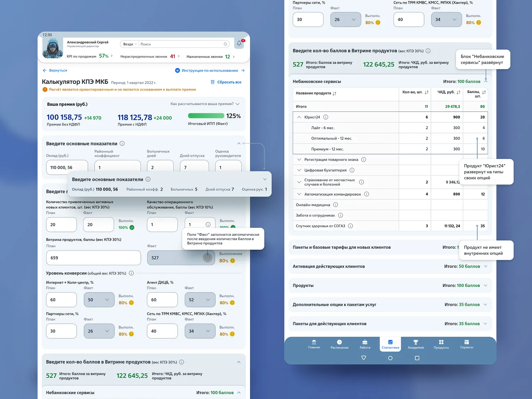The height and width of the screenshot is (399, 532).
Task: Open the notification bell icon
Action: pyautogui.click(x=239, y=43)
